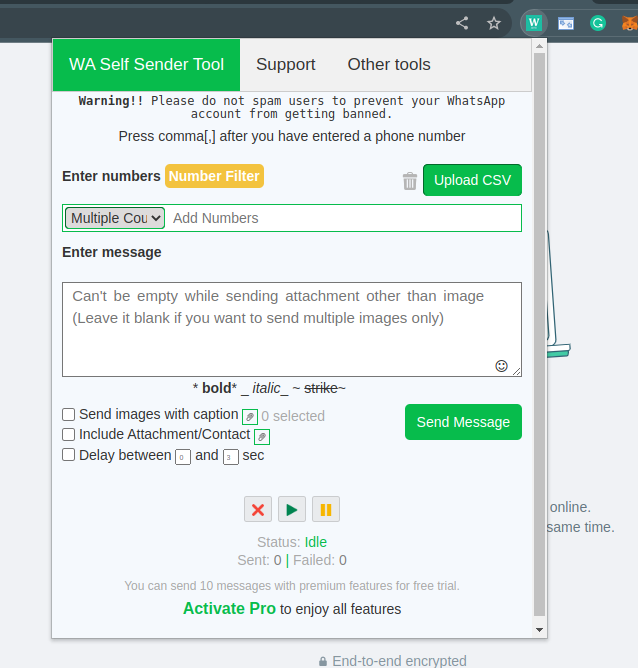
Task: Click the popup vertical scrollbar thumb
Action: [540, 334]
